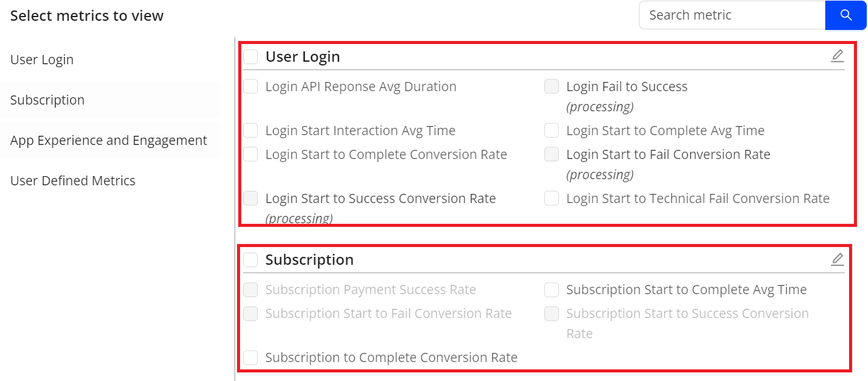Select Login Start to Complete Avg Time

[552, 131]
